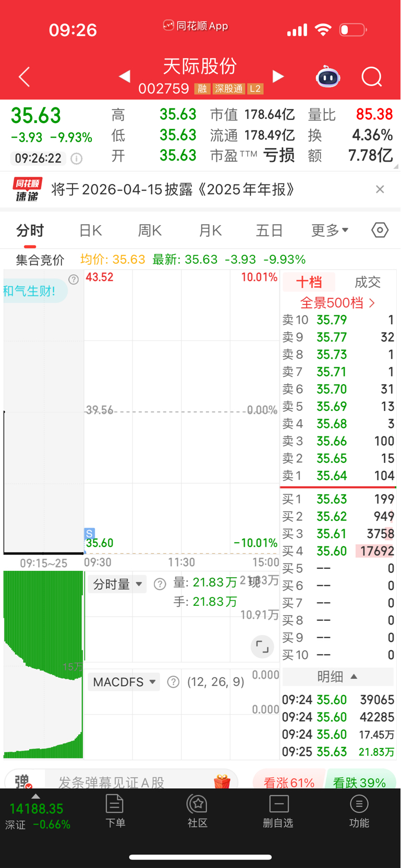Tap the L2 level tag

tap(255, 89)
